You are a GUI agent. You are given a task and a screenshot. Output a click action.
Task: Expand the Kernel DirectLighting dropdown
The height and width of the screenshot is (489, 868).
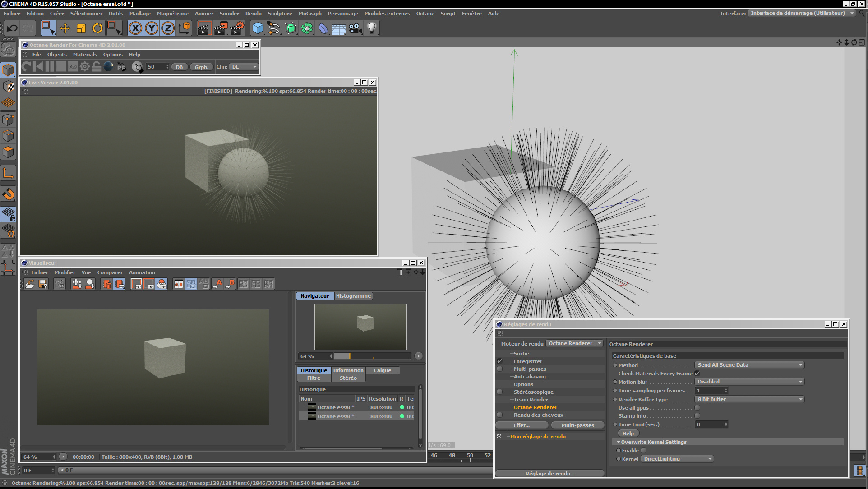click(677, 459)
